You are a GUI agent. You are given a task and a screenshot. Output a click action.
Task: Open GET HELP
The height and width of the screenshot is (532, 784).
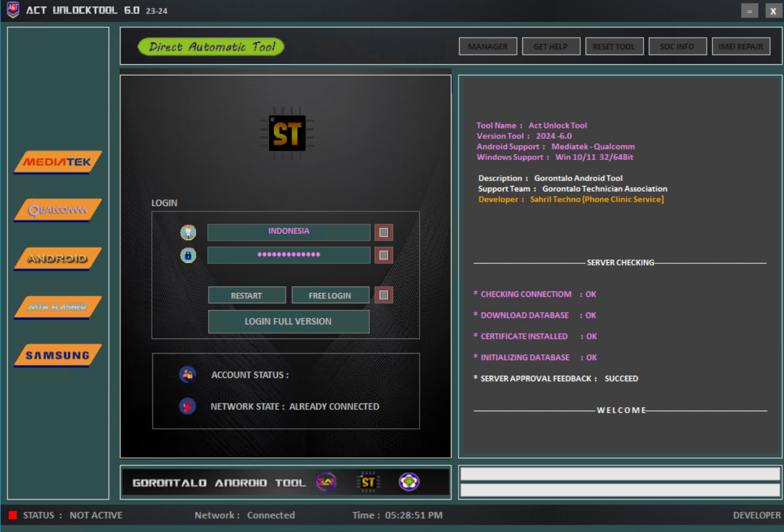tap(551, 46)
